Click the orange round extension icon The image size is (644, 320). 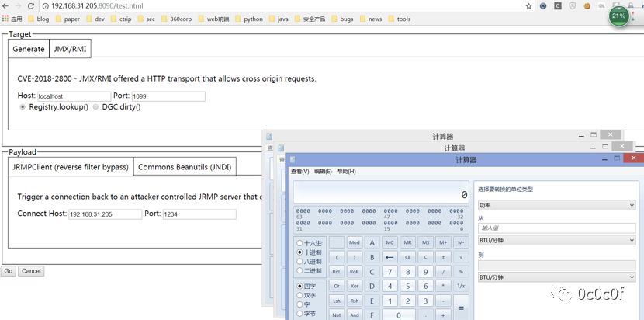[587, 6]
